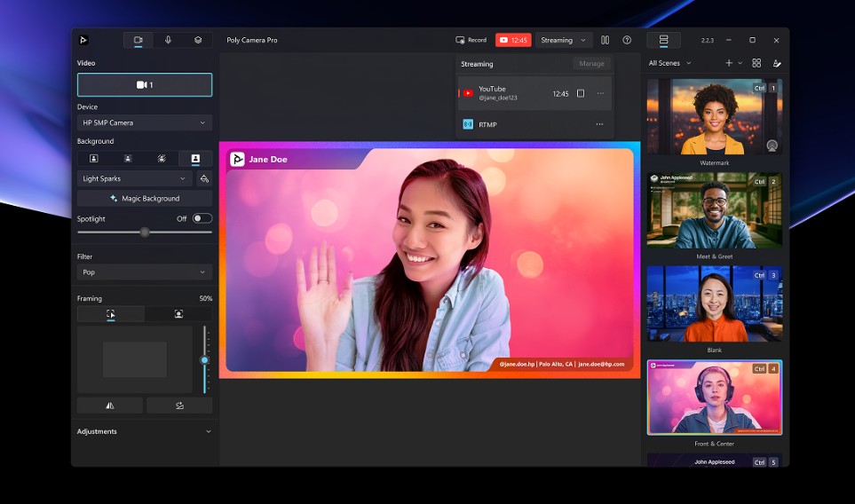Screen dimensions: 855x504
Task: Click the pause icon in top toolbar
Action: (605, 40)
